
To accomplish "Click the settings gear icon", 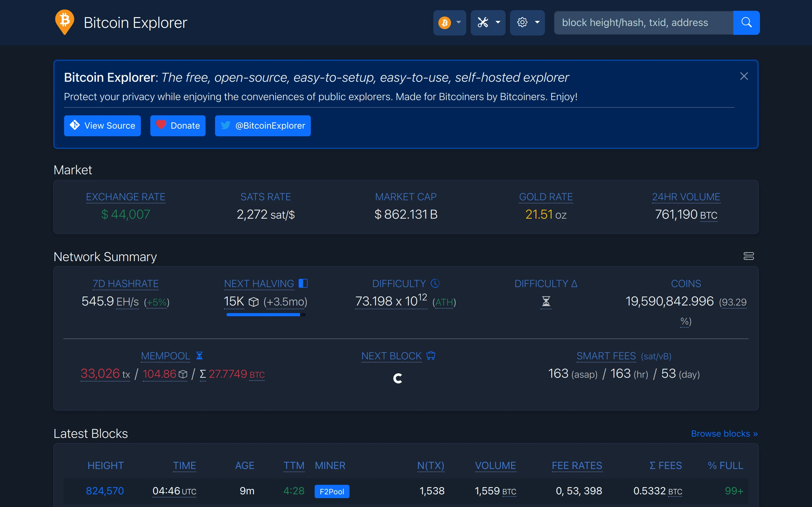I will (522, 22).
